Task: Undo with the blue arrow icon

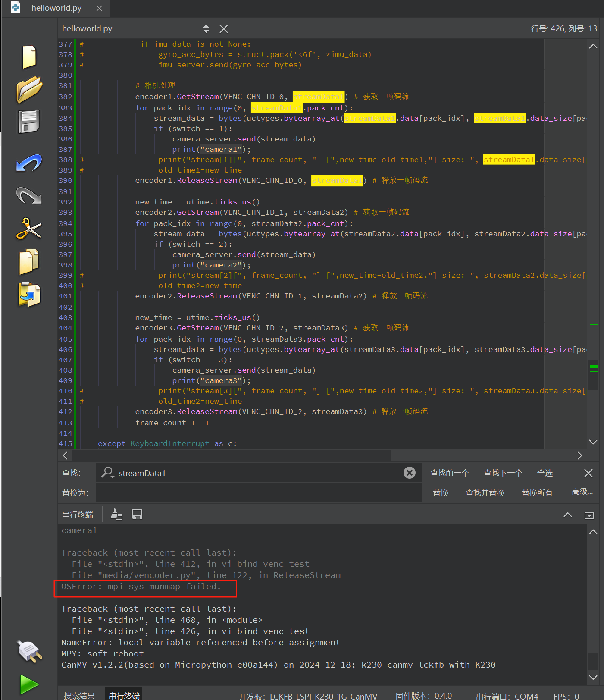Action: pyautogui.click(x=29, y=163)
